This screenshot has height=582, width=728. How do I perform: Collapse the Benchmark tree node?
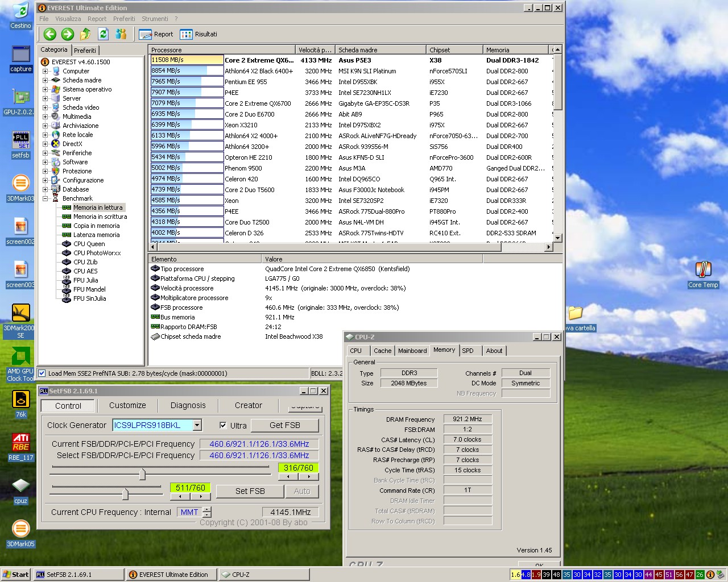[x=45, y=198]
